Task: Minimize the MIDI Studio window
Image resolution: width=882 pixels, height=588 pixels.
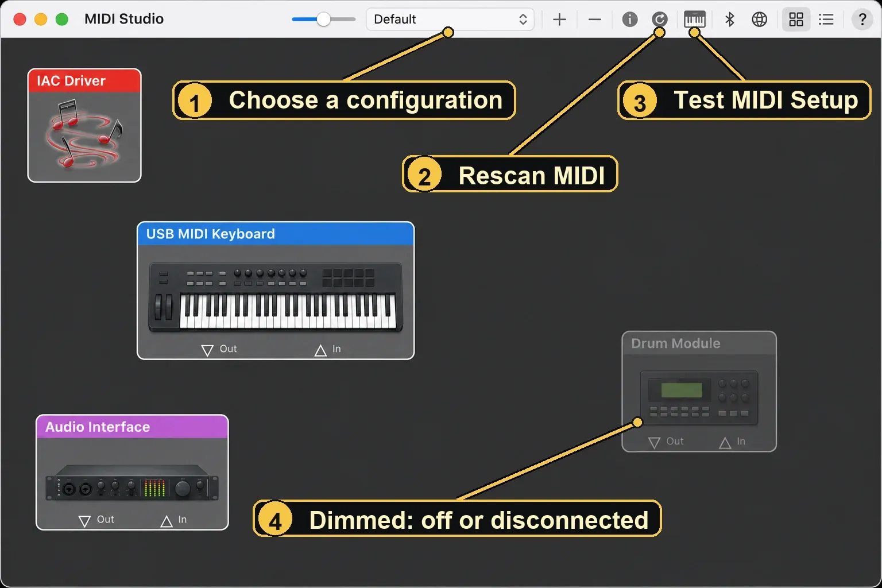Action: (x=41, y=20)
